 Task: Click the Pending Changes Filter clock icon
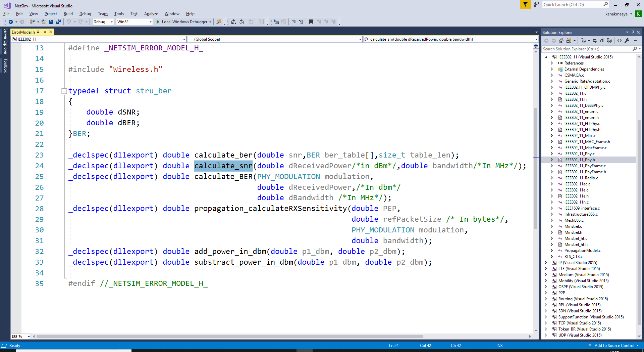[584, 41]
